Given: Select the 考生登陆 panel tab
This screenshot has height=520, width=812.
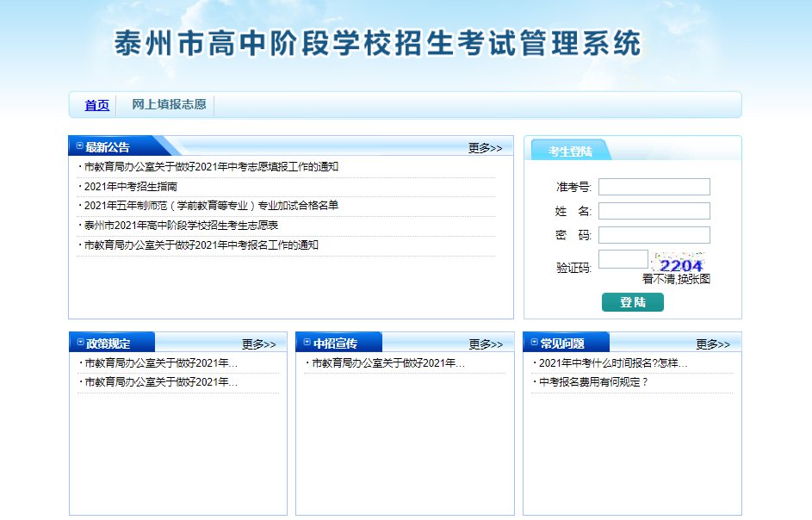Looking at the screenshot, I should (570, 152).
